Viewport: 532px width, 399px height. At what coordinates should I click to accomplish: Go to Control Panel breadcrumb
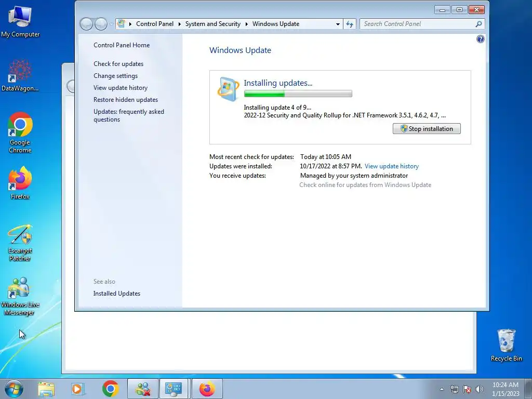tap(155, 24)
